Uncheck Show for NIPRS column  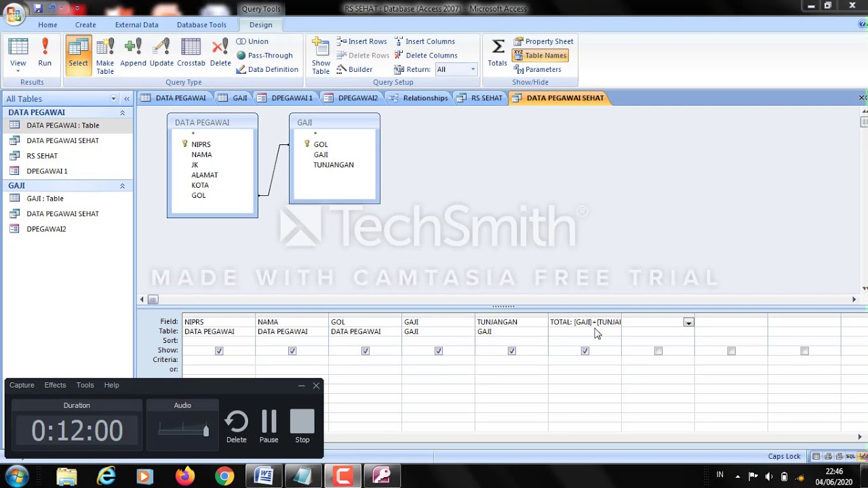point(219,351)
